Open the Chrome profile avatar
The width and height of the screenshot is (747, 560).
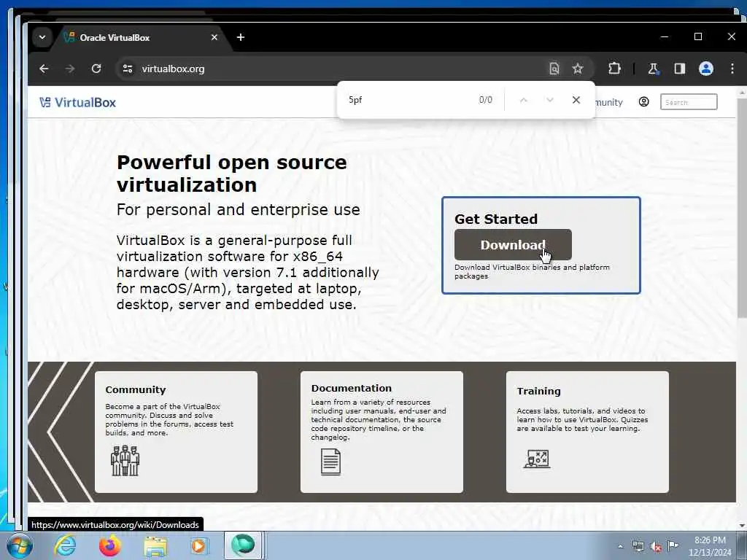click(706, 69)
